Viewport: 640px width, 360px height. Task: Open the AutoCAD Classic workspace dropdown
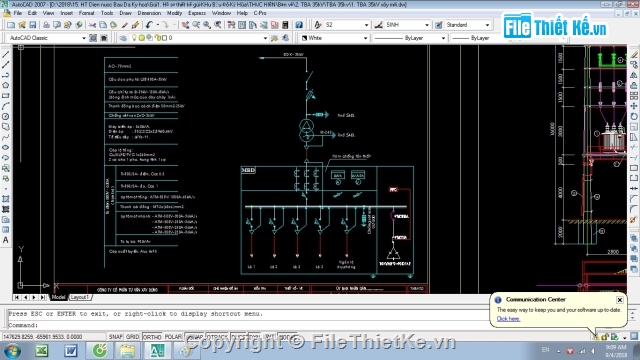(x=84, y=38)
